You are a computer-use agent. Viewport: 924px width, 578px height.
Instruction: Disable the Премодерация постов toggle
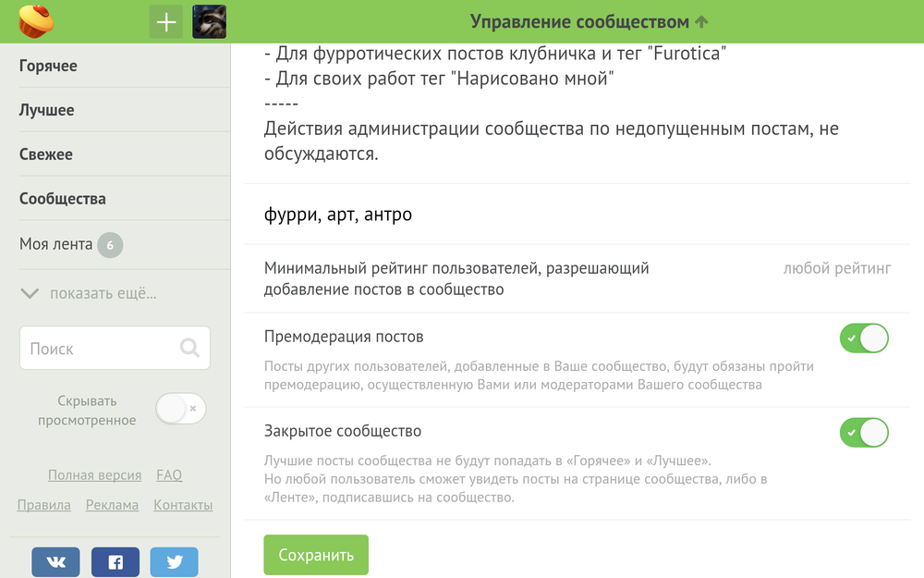pos(863,338)
